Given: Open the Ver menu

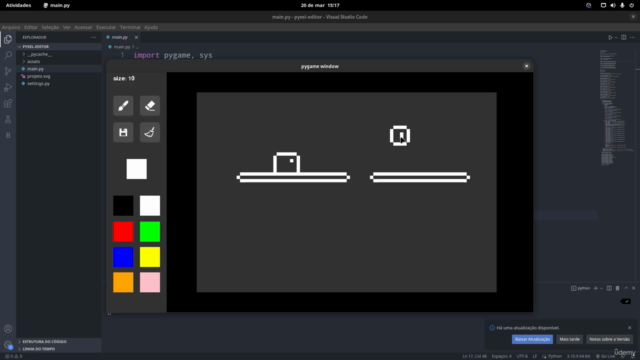Looking at the screenshot, I should [67, 27].
